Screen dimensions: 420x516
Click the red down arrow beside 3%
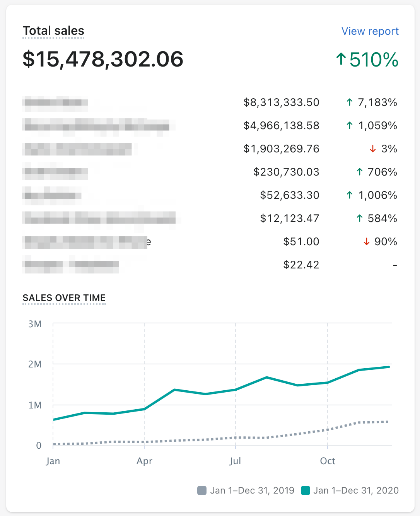point(373,149)
